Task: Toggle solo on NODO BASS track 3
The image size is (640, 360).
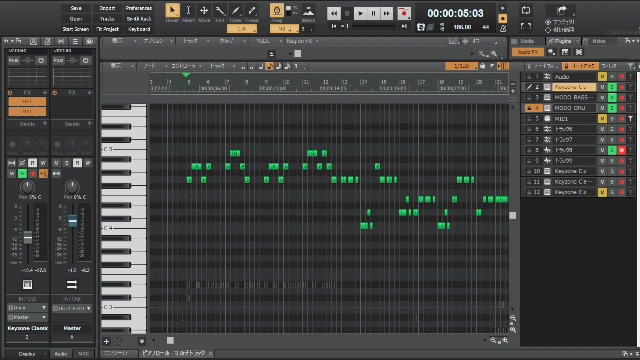Action: click(x=612, y=97)
